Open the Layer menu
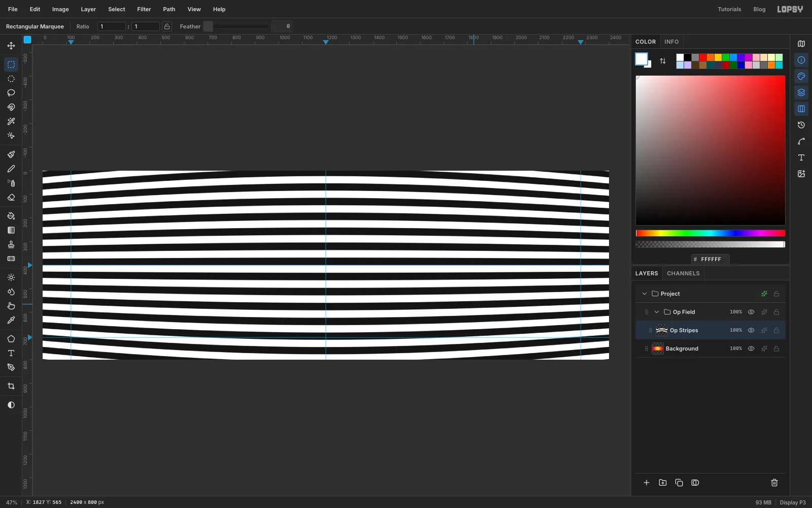Image resolution: width=812 pixels, height=508 pixels. (88, 9)
